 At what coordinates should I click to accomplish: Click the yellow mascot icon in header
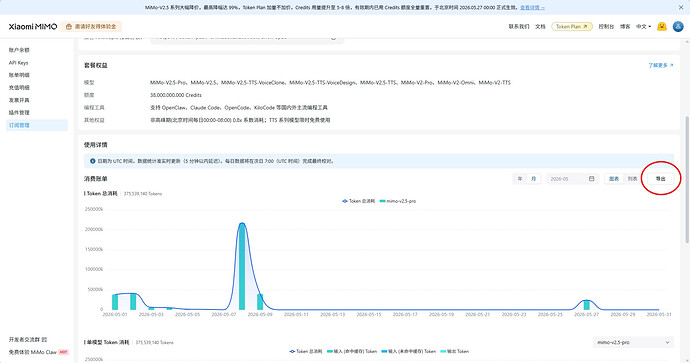click(662, 26)
